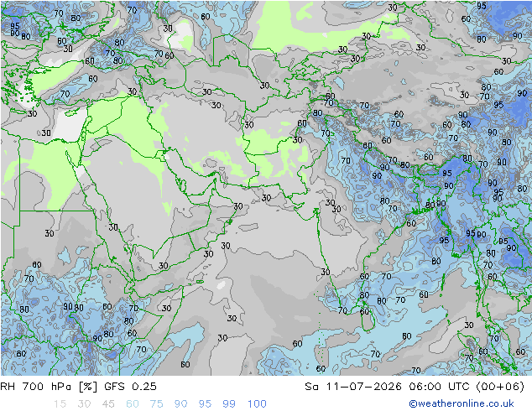Click the 'RH 700 hPa [%] GFS 0.25' title
The image size is (532, 411).
pyautogui.click(x=78, y=387)
